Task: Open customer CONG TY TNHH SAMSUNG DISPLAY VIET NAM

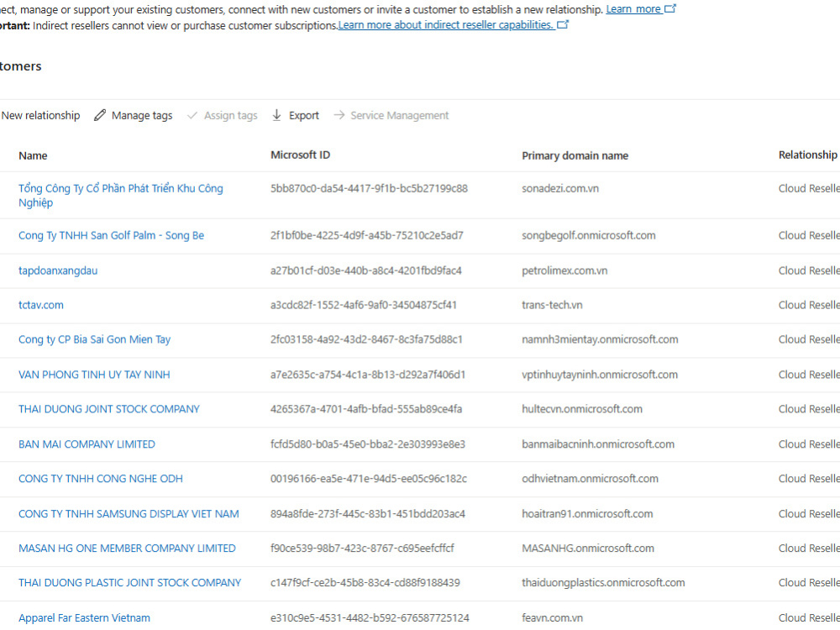Action: coord(129,514)
